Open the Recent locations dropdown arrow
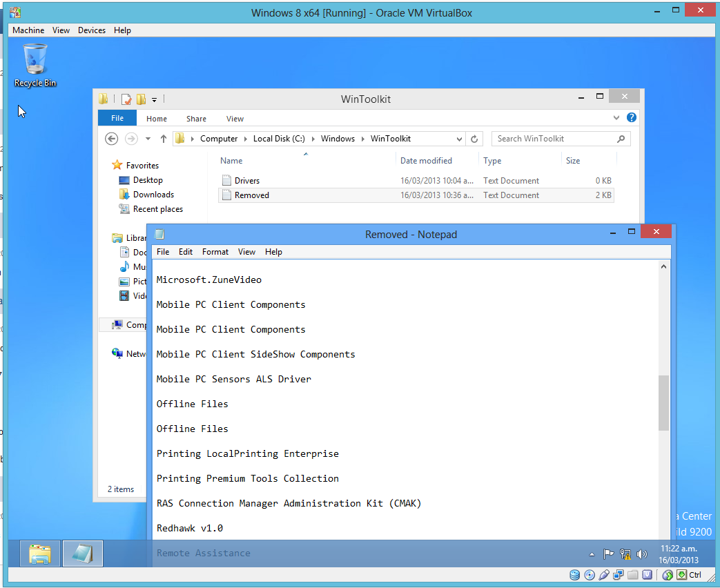Screen dimensions: 720x588 click(x=148, y=139)
